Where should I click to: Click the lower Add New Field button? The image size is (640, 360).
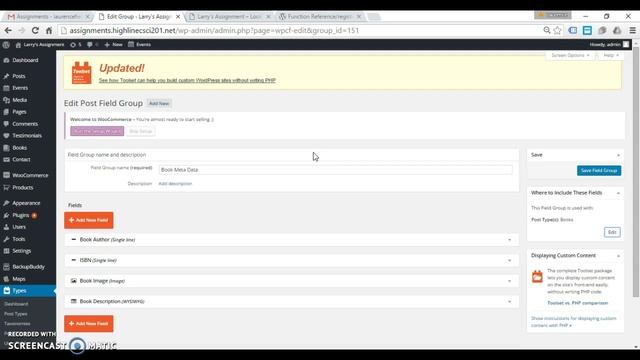[89, 324]
